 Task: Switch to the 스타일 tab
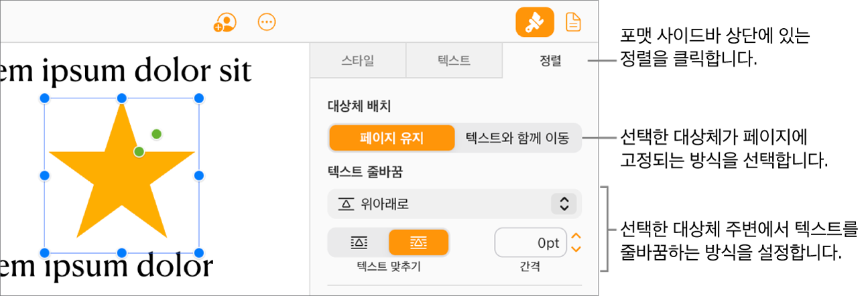pyautogui.click(x=358, y=61)
